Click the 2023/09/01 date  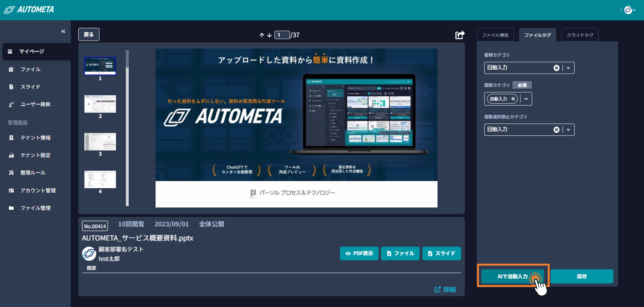[172, 224]
